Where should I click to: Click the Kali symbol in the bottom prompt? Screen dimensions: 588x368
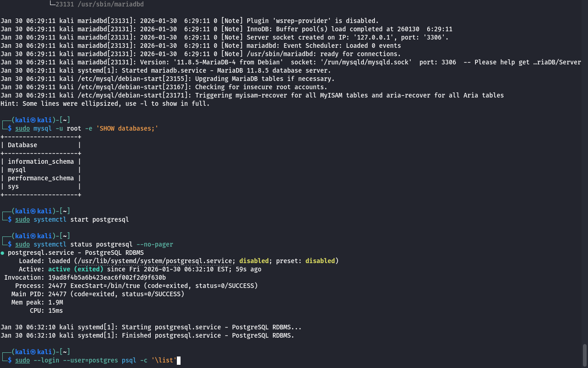click(34, 352)
